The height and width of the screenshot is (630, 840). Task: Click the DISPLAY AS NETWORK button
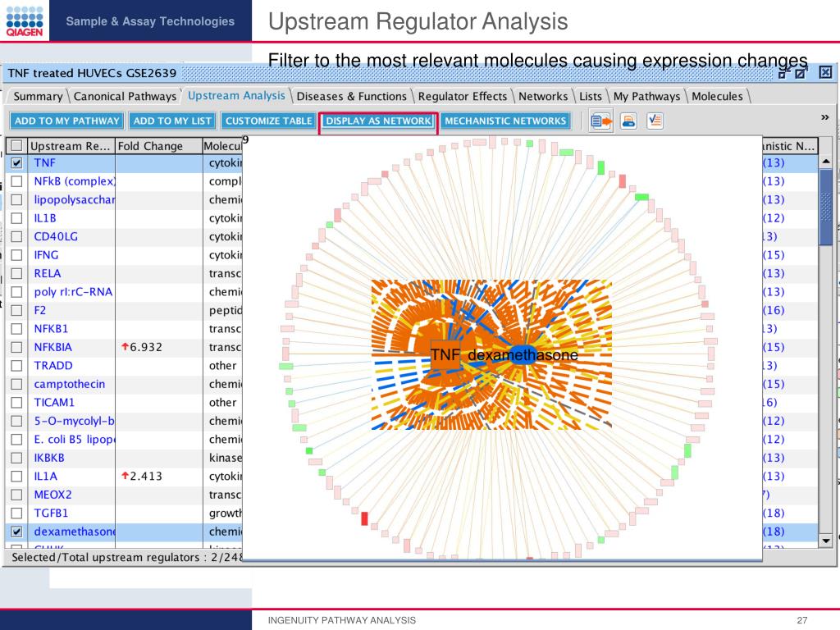[x=379, y=121]
